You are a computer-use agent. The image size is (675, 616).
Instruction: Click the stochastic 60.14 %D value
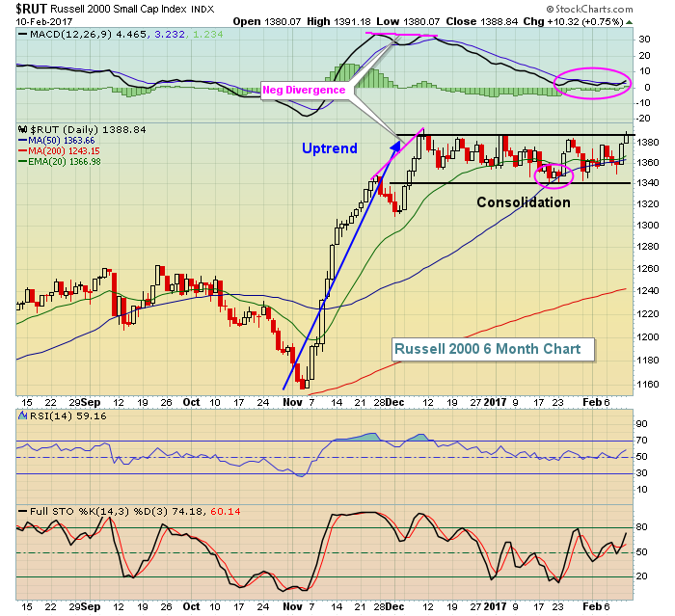tap(225, 512)
